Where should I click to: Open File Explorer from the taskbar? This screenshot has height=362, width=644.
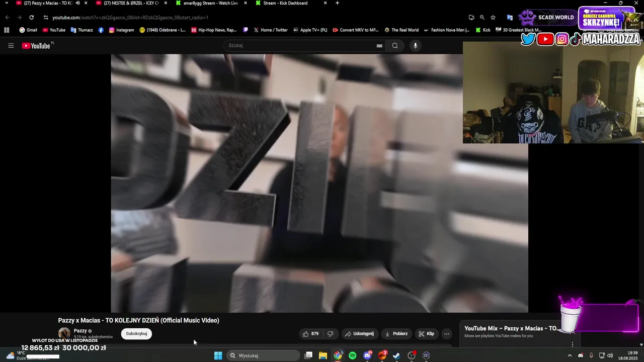323,355
